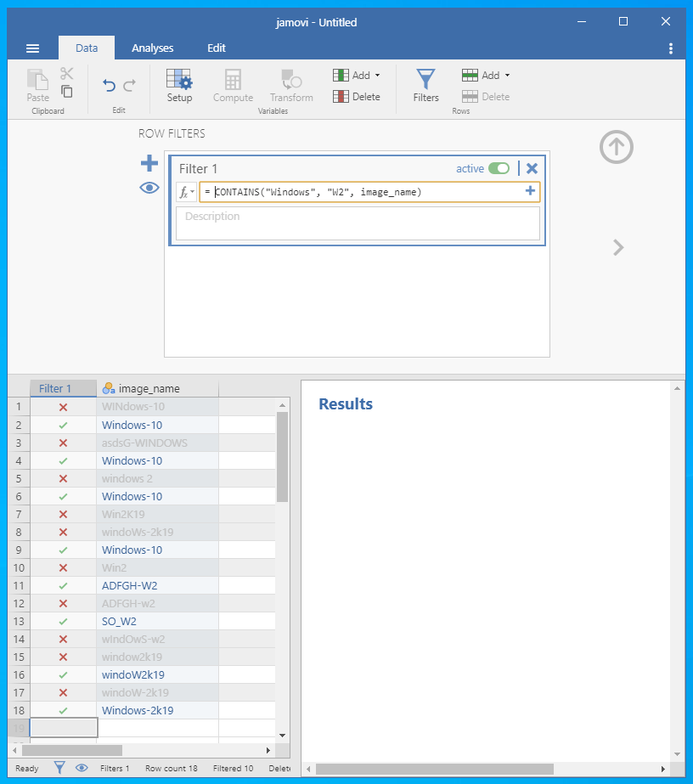Delete the selected variable
693x784 pixels.
click(x=357, y=97)
